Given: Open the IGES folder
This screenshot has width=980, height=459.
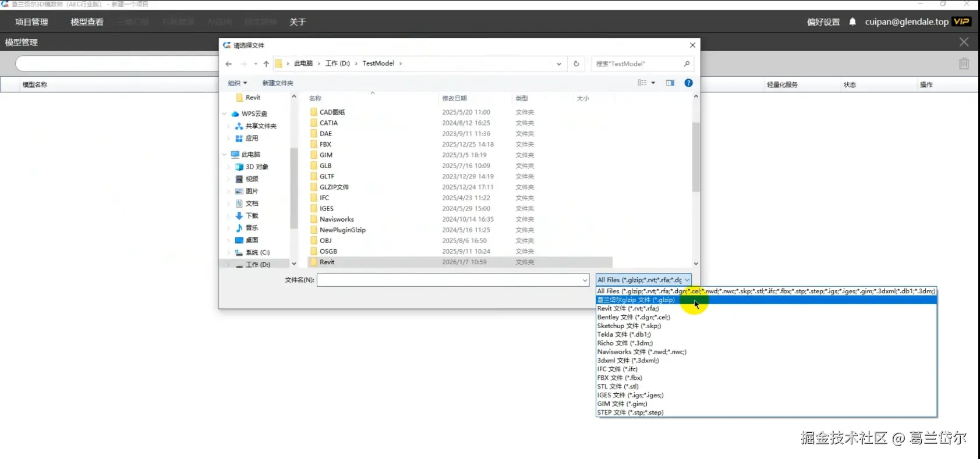Looking at the screenshot, I should point(327,208).
